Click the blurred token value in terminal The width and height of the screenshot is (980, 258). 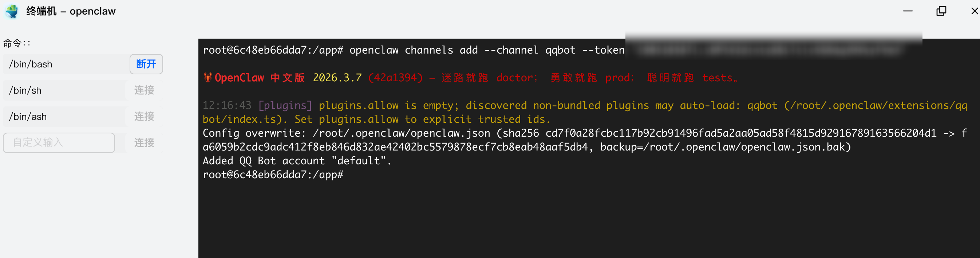coord(768,50)
